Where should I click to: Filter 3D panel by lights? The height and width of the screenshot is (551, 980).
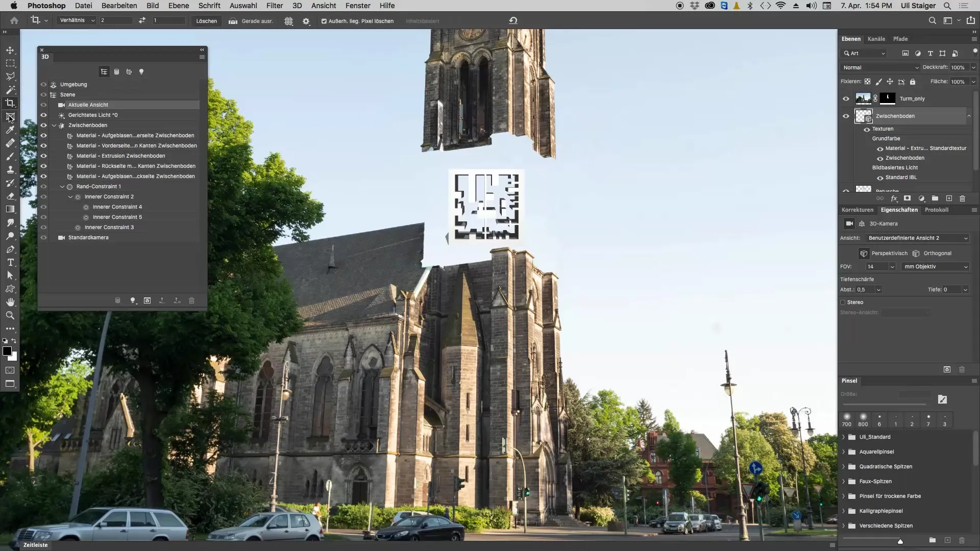[141, 72]
